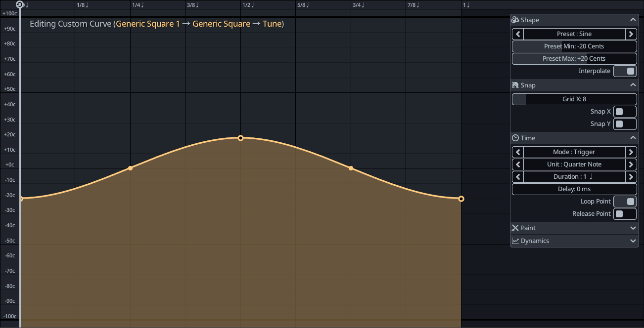The width and height of the screenshot is (644, 328).
Task: Decrease Duration with the left arrow
Action: [x=518, y=177]
